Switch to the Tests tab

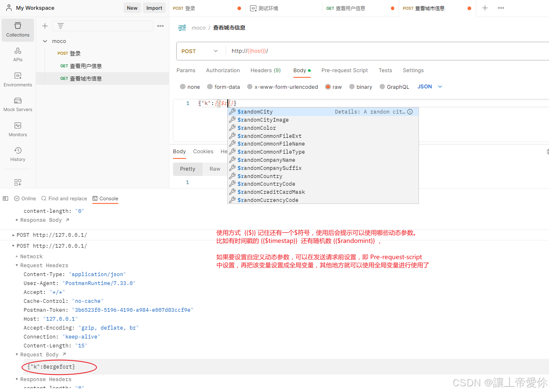[385, 71]
